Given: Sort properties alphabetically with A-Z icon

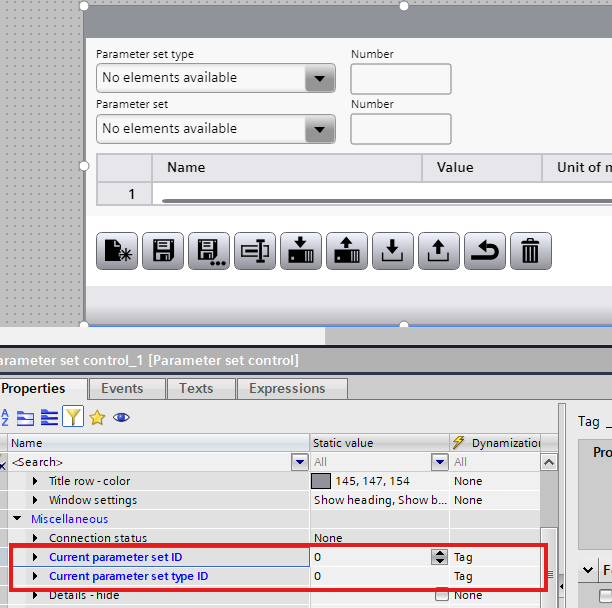Looking at the screenshot, I should point(5,418).
